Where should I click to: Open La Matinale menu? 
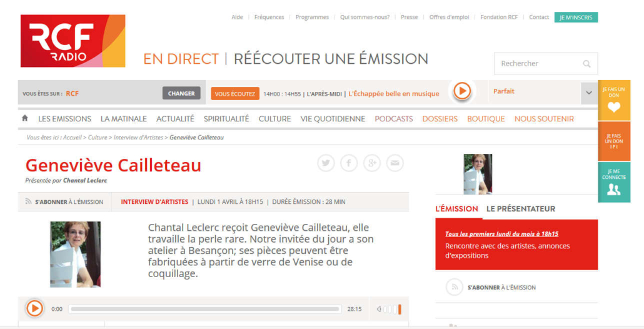point(124,119)
